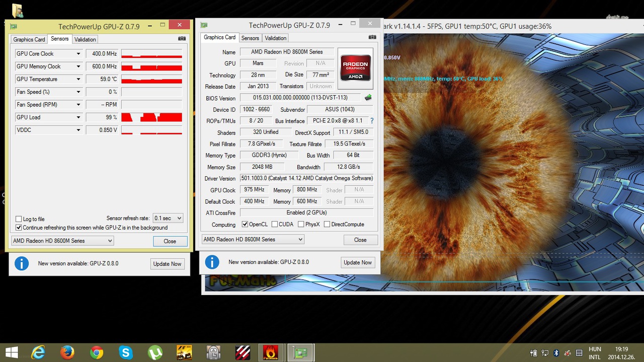The image size is (644, 362).
Task: Click the screenshot camera icon in Sensors window
Action: click(x=182, y=39)
